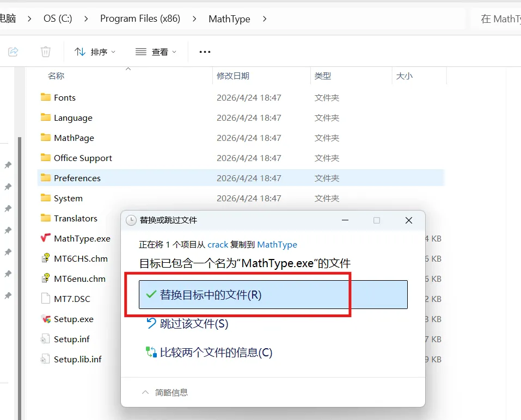Select the MathPage folder icon
The image size is (521, 420).
(46, 137)
